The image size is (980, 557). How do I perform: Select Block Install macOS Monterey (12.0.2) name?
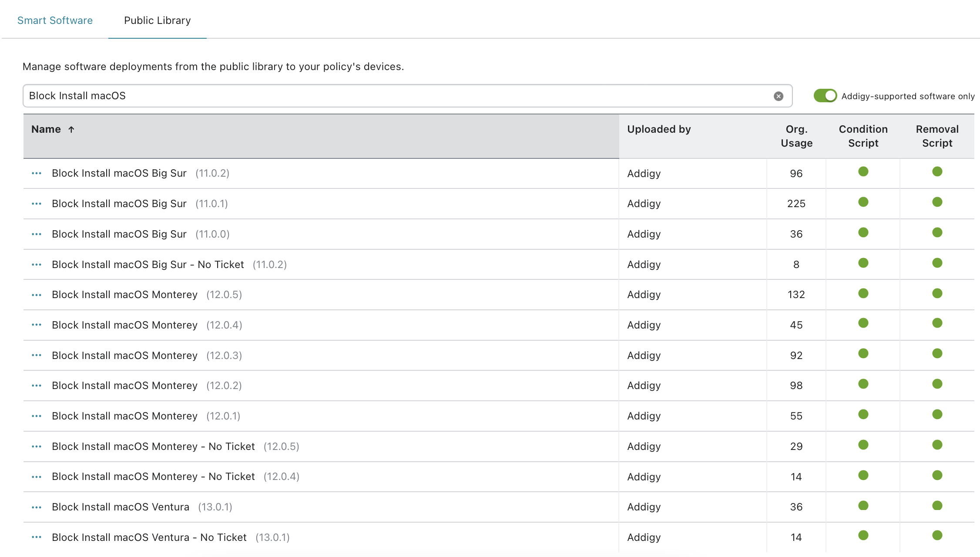pyautogui.click(x=124, y=386)
